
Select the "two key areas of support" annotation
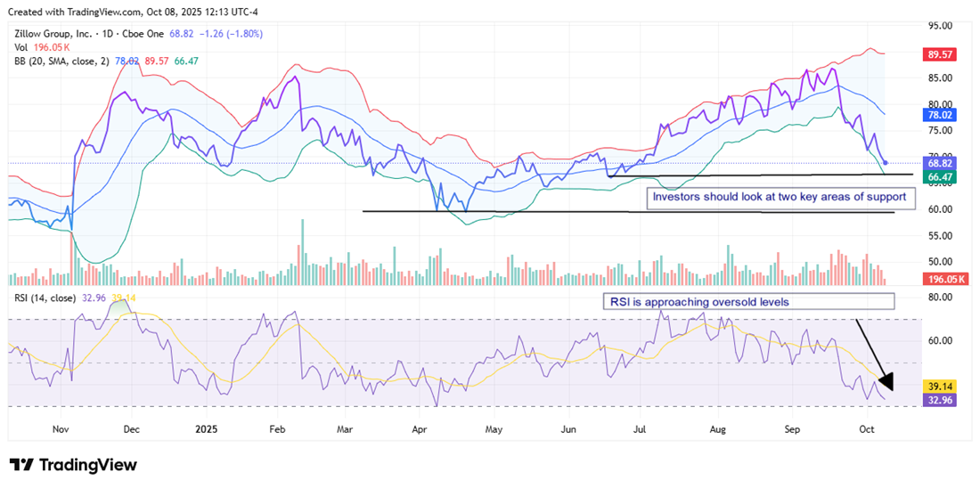(x=780, y=197)
